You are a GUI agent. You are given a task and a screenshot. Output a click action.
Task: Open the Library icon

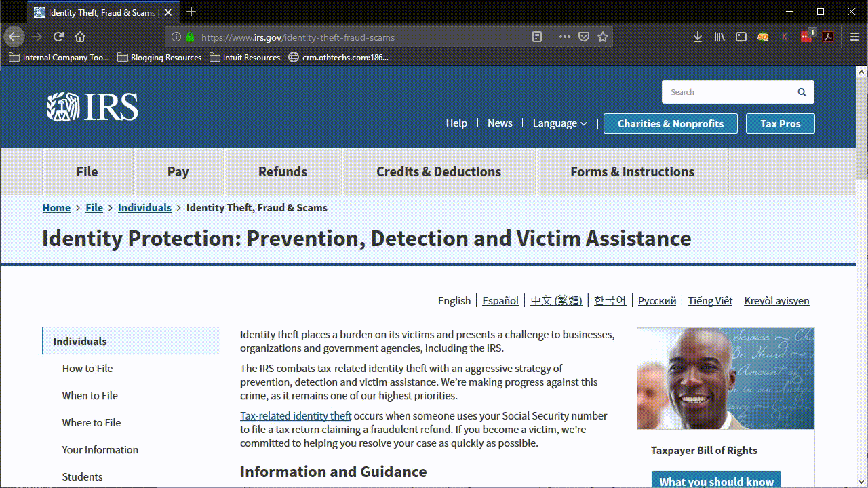click(x=719, y=37)
